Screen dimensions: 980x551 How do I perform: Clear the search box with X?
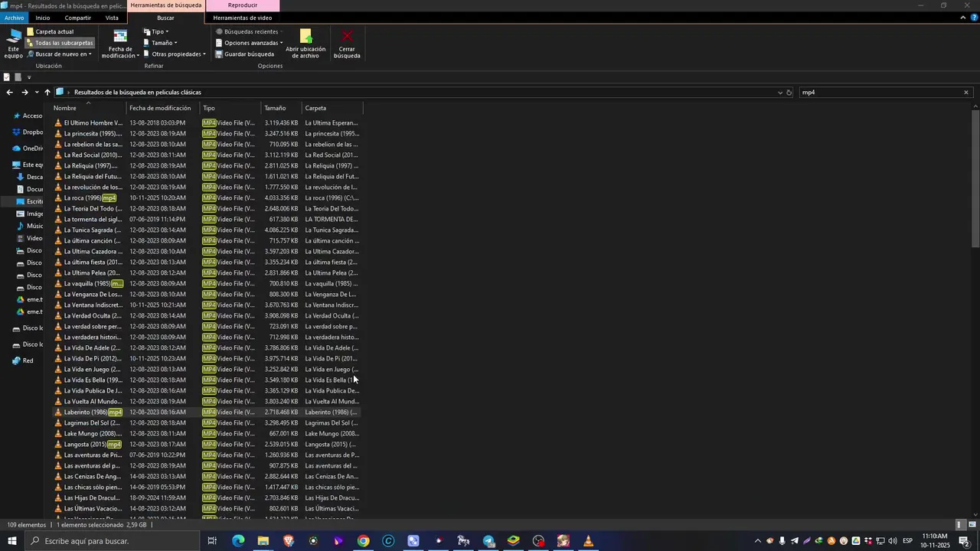(966, 93)
